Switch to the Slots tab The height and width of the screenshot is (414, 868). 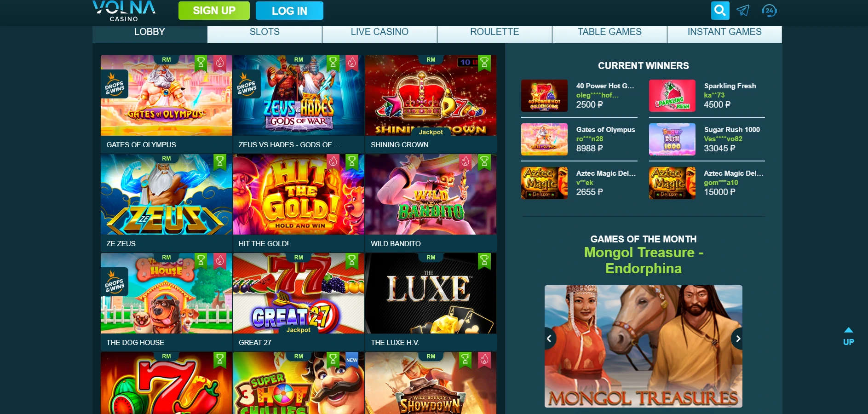264,33
